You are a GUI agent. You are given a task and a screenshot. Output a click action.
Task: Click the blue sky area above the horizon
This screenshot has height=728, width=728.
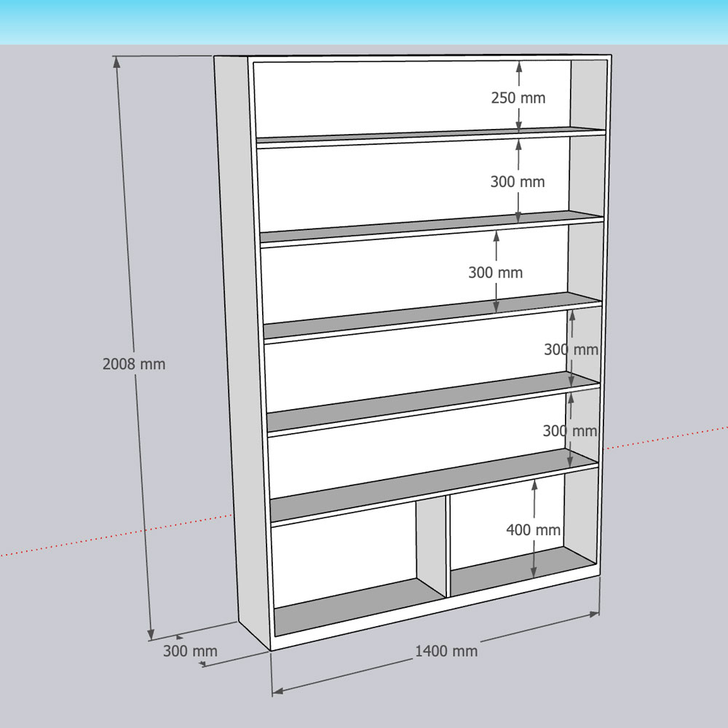(x=364, y=22)
